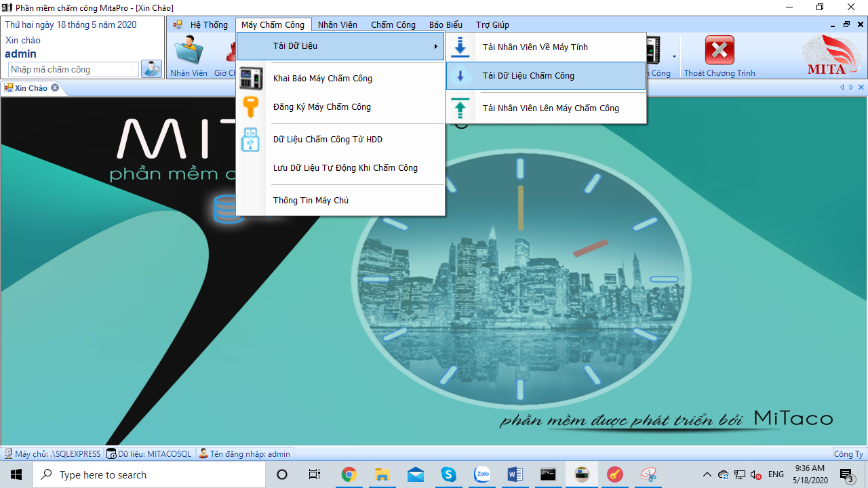This screenshot has height=488, width=868.
Task: Click the Dữ Liệu Chấm Công Từ HDD USB icon
Action: pyautogui.click(x=251, y=140)
